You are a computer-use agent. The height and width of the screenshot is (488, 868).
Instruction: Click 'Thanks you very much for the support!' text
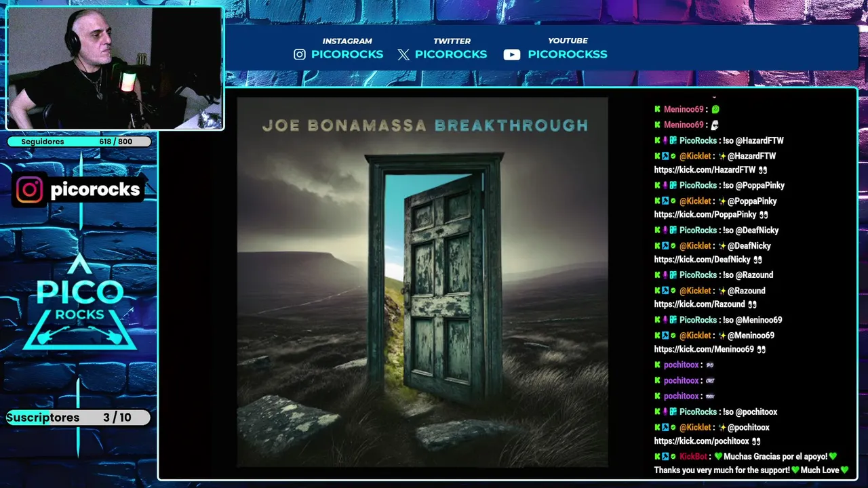pos(722,470)
